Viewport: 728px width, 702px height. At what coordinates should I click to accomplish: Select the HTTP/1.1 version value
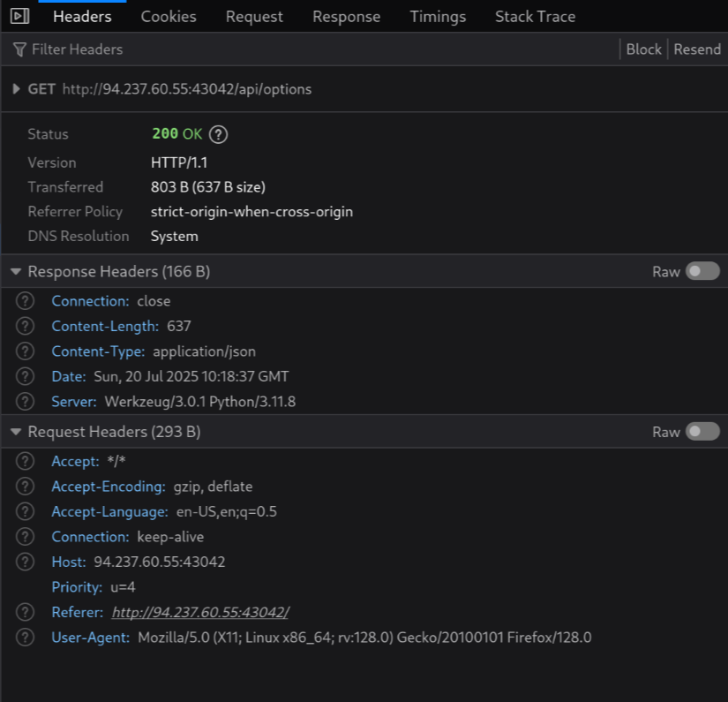click(x=179, y=162)
